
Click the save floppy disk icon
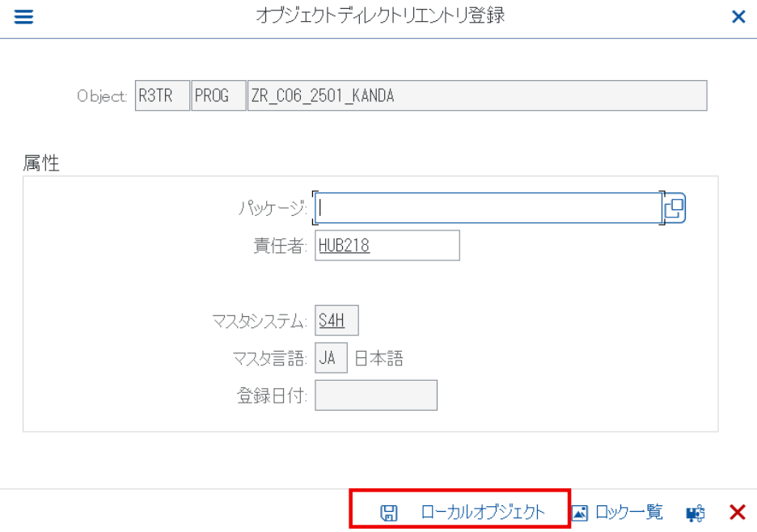click(389, 513)
